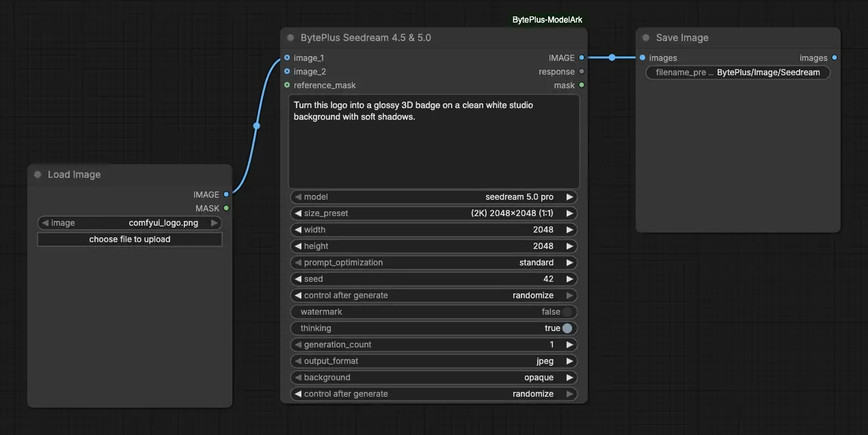Select previous model with left arrow
This screenshot has width=868, height=435.
point(298,197)
